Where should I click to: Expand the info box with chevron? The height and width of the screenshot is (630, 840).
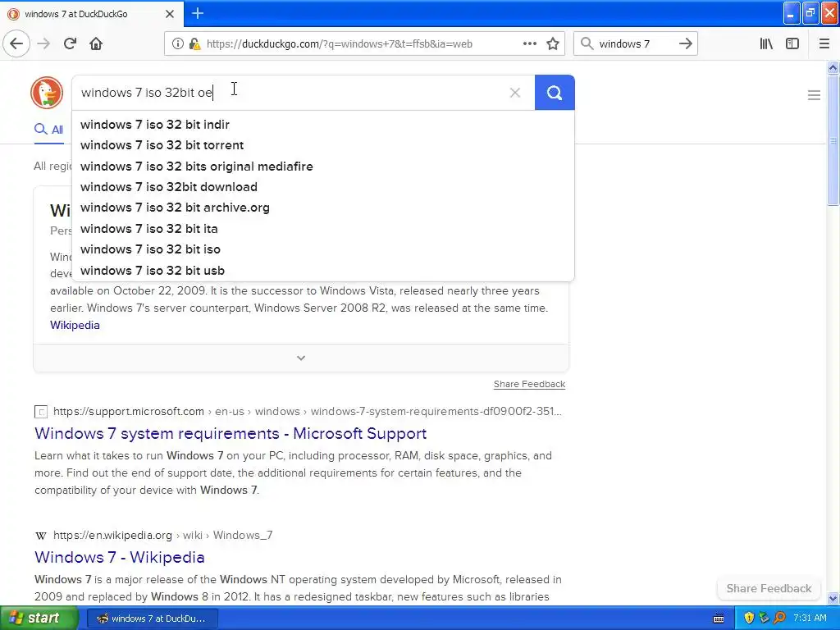point(301,358)
